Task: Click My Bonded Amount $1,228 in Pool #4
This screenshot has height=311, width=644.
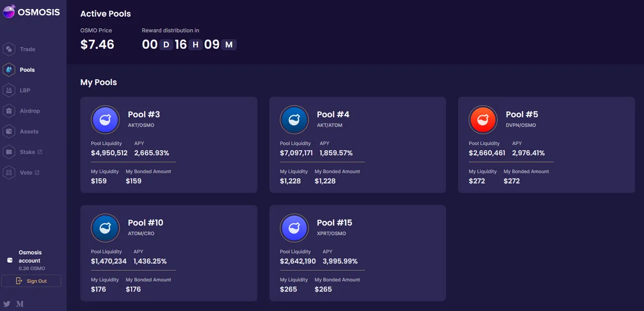Action: [x=325, y=181]
